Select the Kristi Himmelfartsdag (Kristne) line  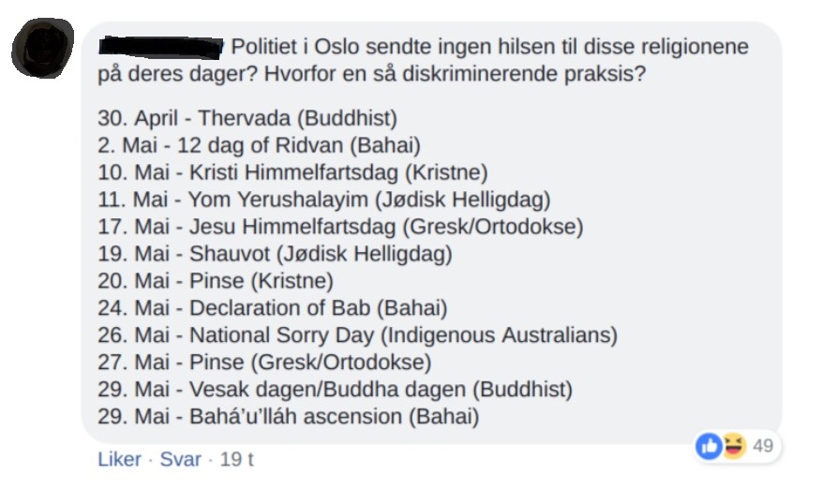292,173
